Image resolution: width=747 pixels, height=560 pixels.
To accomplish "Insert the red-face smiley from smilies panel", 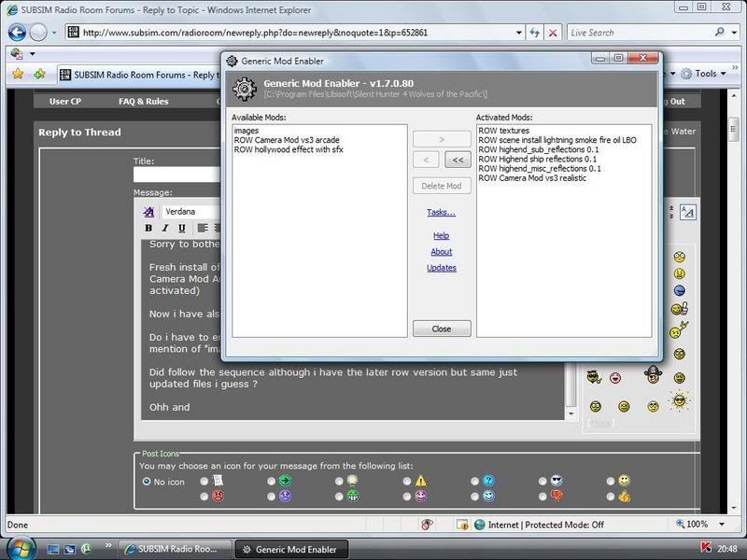I will click(x=615, y=378).
